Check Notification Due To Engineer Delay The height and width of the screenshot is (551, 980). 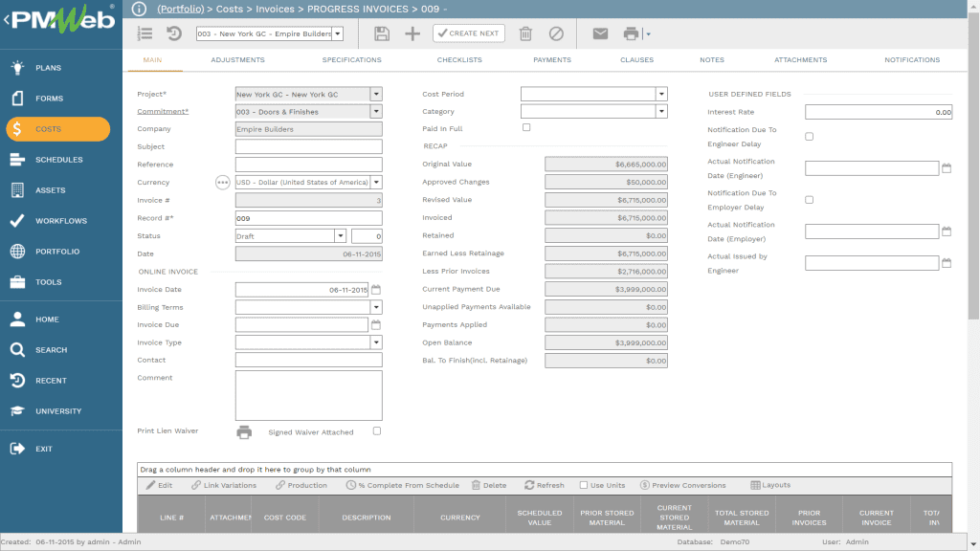tap(810, 136)
